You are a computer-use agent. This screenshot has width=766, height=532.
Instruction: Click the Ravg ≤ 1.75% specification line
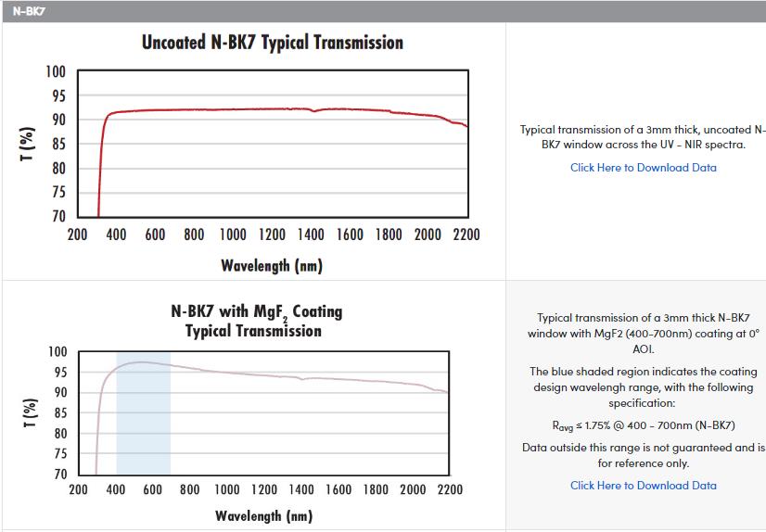pyautogui.click(x=643, y=425)
